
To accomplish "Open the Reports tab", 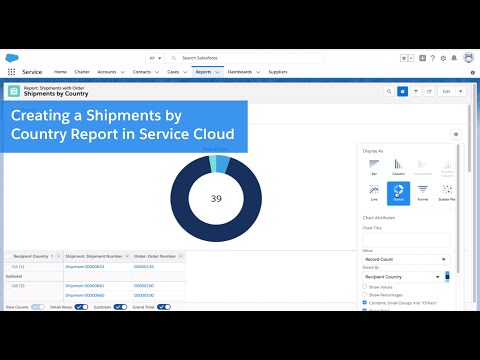I will point(203,72).
